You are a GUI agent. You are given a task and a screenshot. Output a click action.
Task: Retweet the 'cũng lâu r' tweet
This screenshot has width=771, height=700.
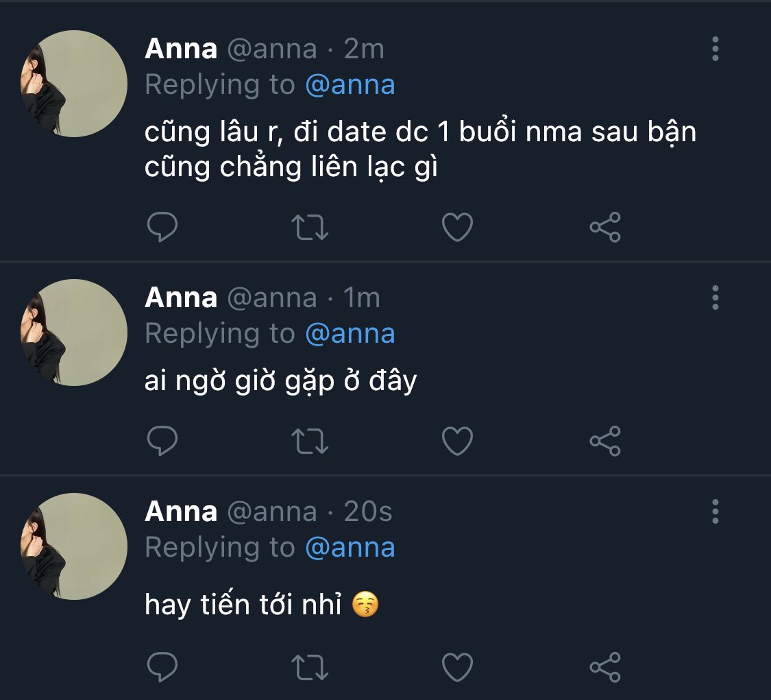[310, 228]
